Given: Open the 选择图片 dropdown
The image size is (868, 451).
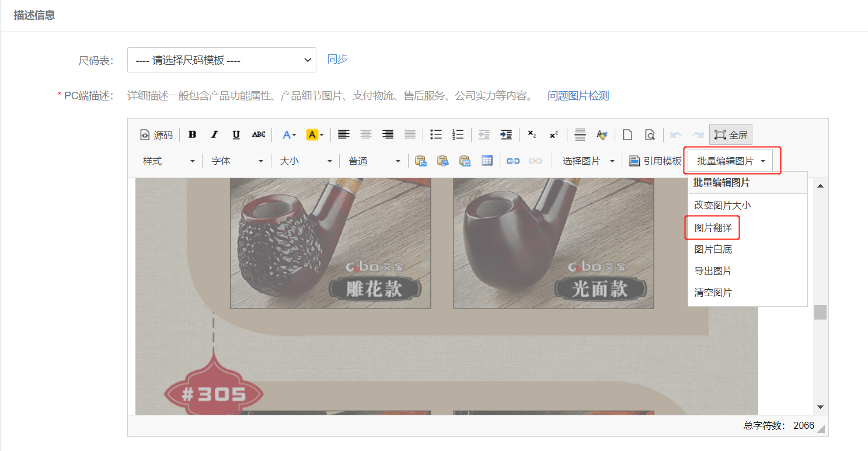Looking at the screenshot, I should [x=588, y=161].
